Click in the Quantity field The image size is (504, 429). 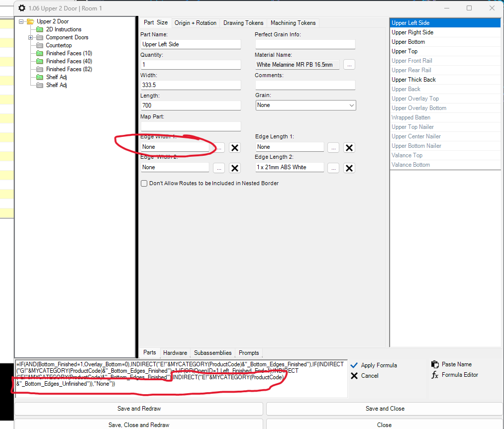pyautogui.click(x=191, y=65)
